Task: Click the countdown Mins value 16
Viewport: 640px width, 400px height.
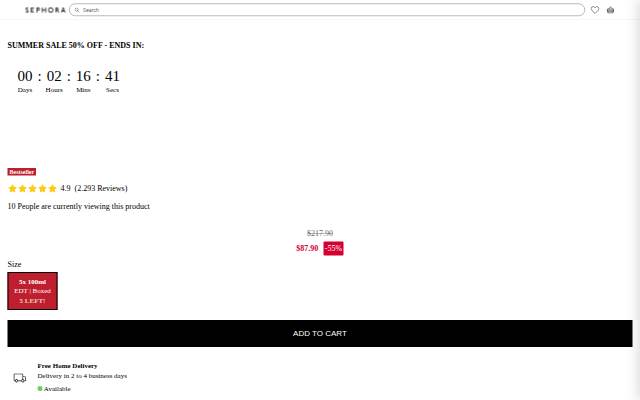Action: [83, 76]
